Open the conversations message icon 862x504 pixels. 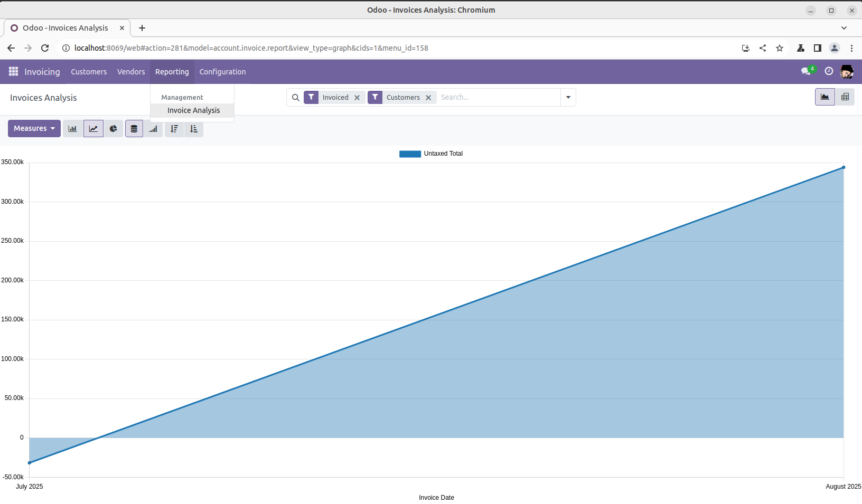pyautogui.click(x=805, y=72)
